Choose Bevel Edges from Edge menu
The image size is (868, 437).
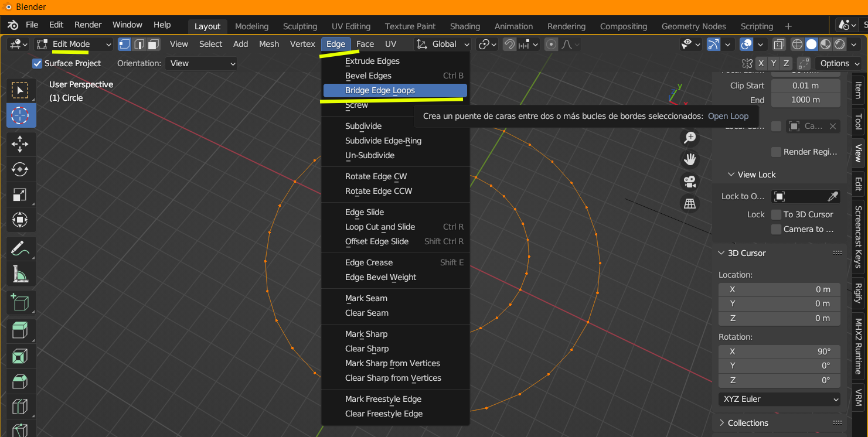tap(395, 76)
